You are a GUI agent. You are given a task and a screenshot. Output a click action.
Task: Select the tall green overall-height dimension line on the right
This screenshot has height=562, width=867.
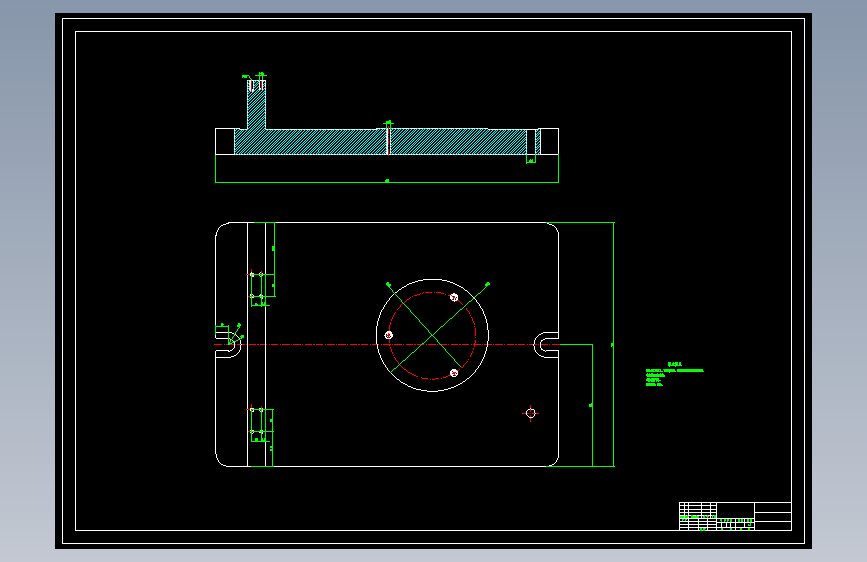point(613,345)
